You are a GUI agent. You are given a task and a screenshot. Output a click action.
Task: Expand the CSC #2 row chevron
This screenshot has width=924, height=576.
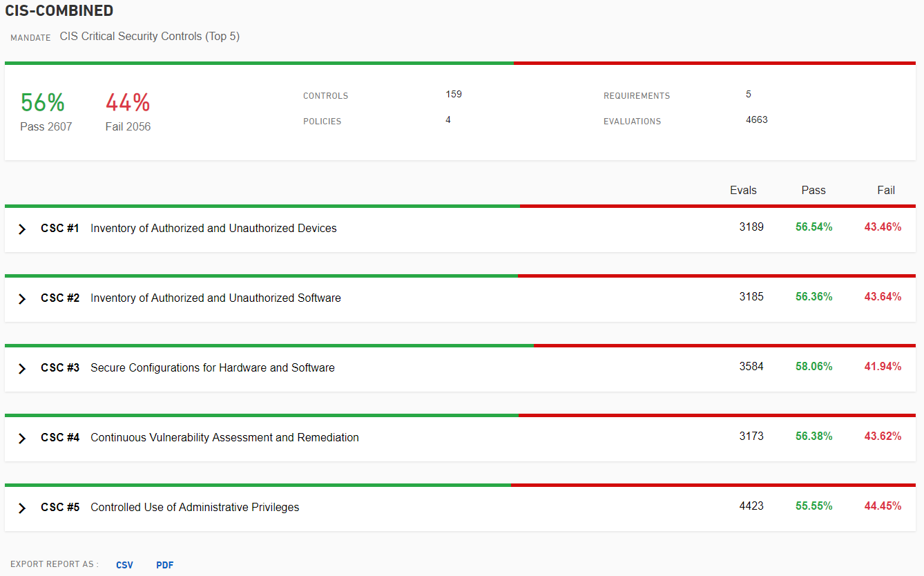pyautogui.click(x=22, y=298)
